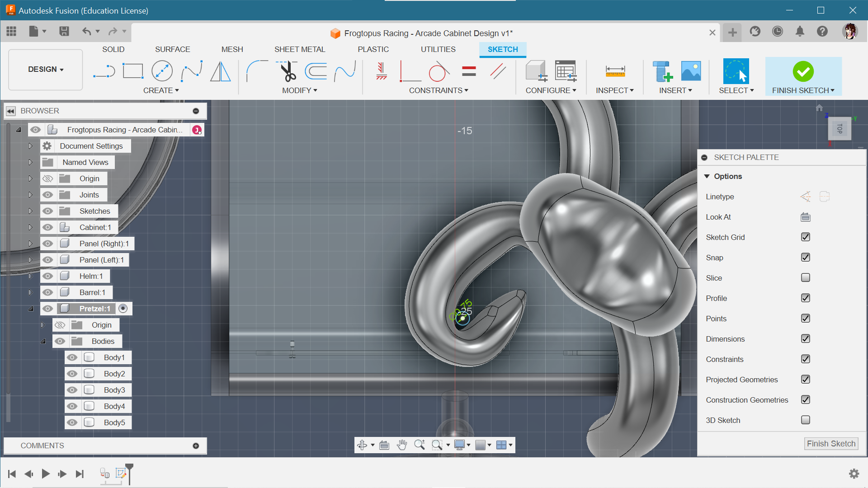Click the Undo arrow
The width and height of the screenshot is (868, 488).
87,31
